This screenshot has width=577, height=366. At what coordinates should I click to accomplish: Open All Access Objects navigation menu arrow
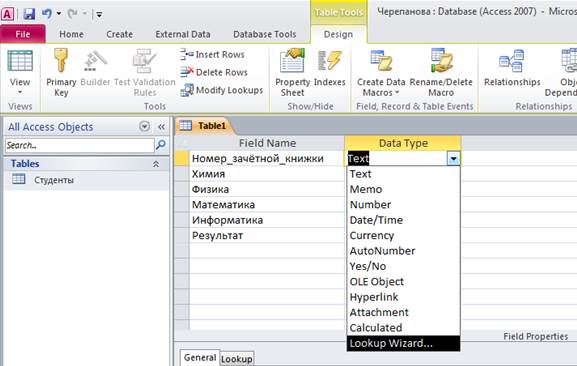(145, 127)
